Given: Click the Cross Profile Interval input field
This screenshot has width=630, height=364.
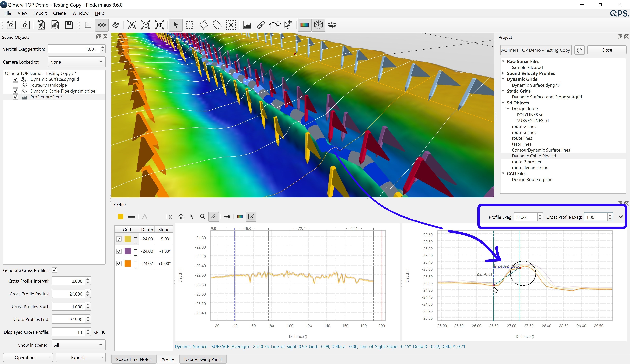Looking at the screenshot, I should (69, 281).
